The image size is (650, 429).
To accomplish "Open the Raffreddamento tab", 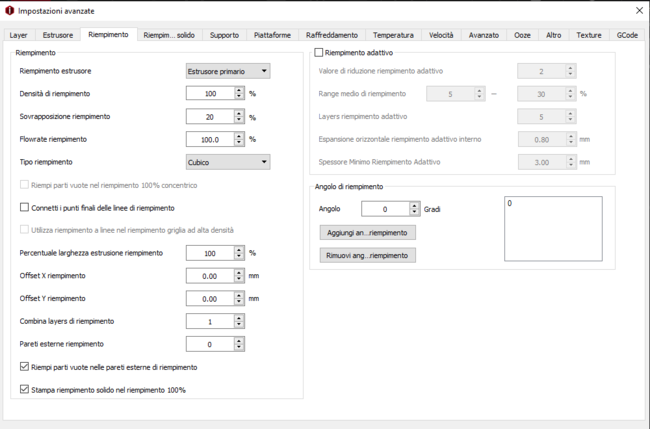I will click(x=331, y=35).
